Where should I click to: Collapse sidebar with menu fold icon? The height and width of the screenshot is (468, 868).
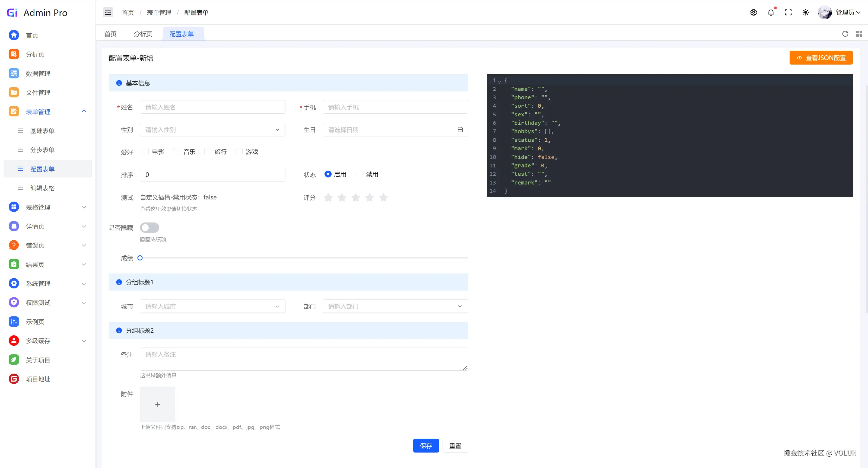tap(108, 12)
